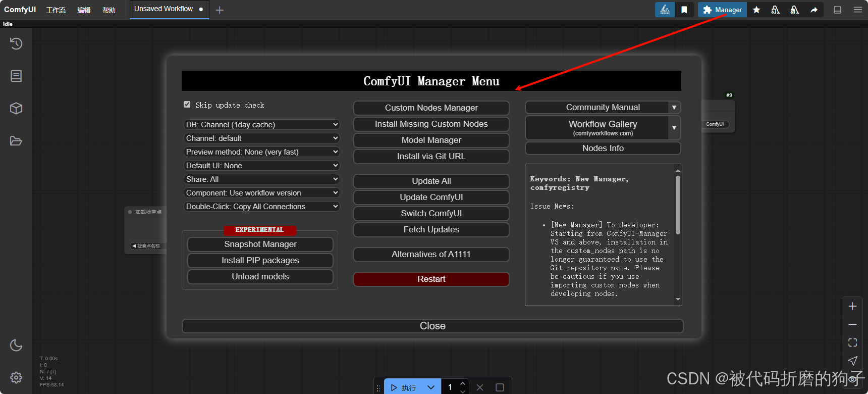
Task: Open the Default UI: None dropdown
Action: coord(261,165)
